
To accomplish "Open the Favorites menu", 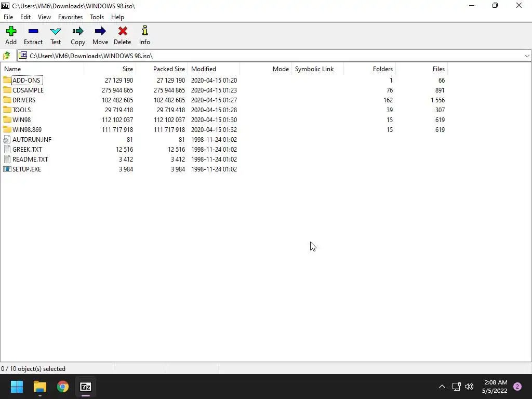I will coord(70,17).
